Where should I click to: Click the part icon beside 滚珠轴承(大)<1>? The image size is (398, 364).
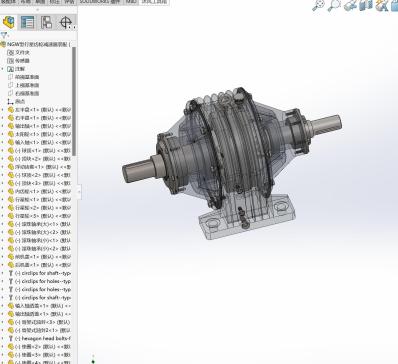(x=11, y=224)
